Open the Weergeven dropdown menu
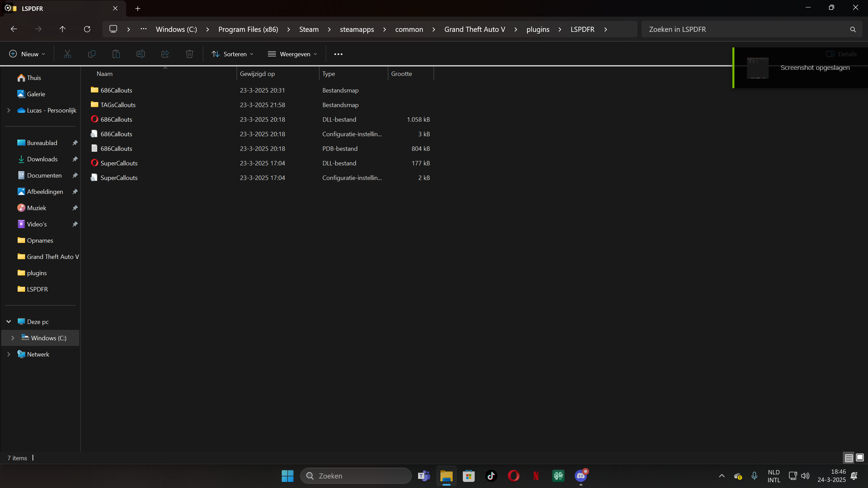Image resolution: width=868 pixels, height=488 pixels. 292,54
